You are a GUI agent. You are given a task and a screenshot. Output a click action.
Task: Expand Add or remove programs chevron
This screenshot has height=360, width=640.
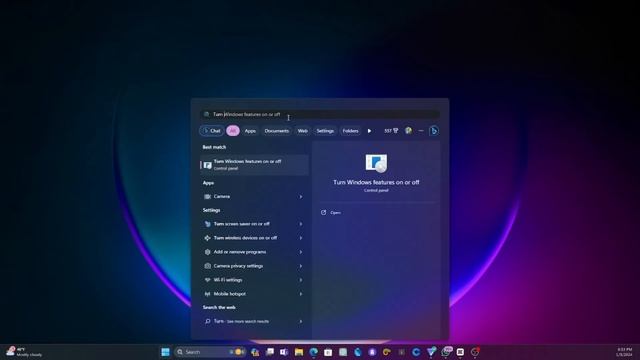point(301,252)
